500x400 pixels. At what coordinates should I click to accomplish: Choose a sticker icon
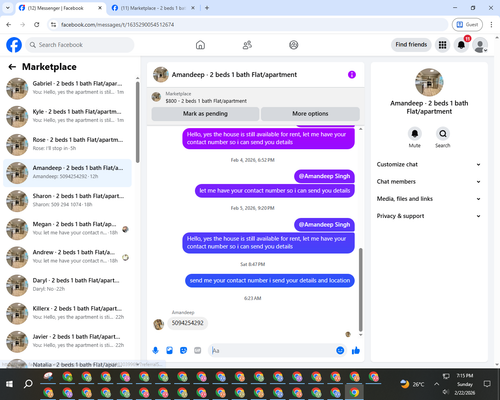[183, 350]
